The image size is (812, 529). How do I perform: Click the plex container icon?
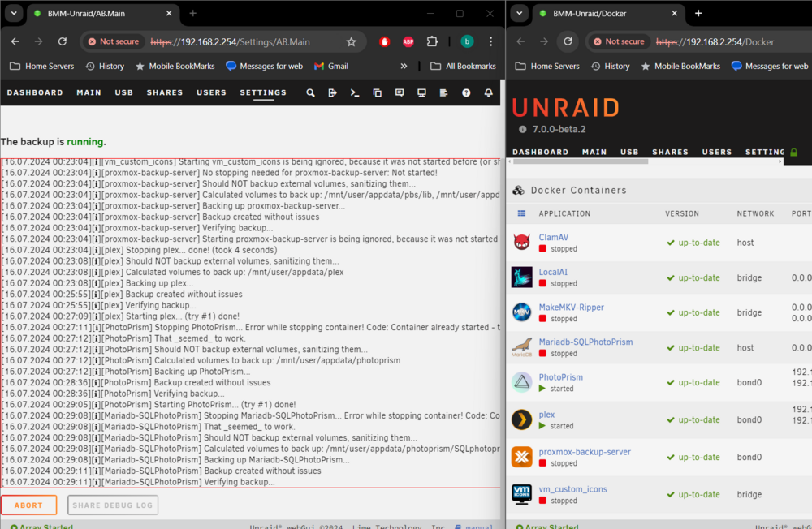(521, 419)
